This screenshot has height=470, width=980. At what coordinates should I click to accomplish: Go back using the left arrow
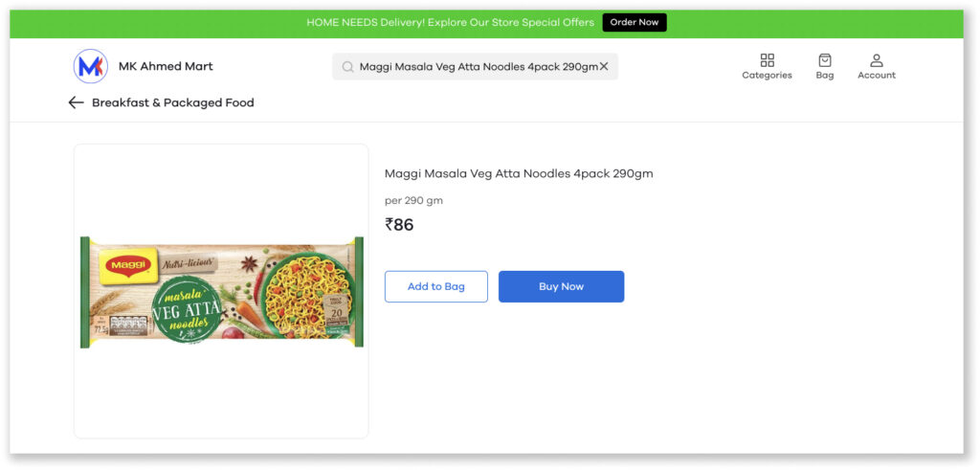click(x=76, y=102)
